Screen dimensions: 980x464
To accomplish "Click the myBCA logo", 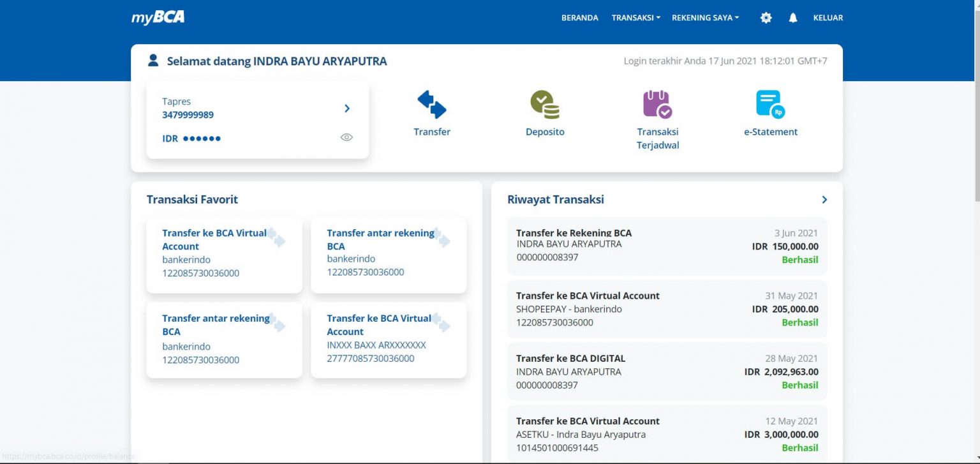I will coord(157,17).
